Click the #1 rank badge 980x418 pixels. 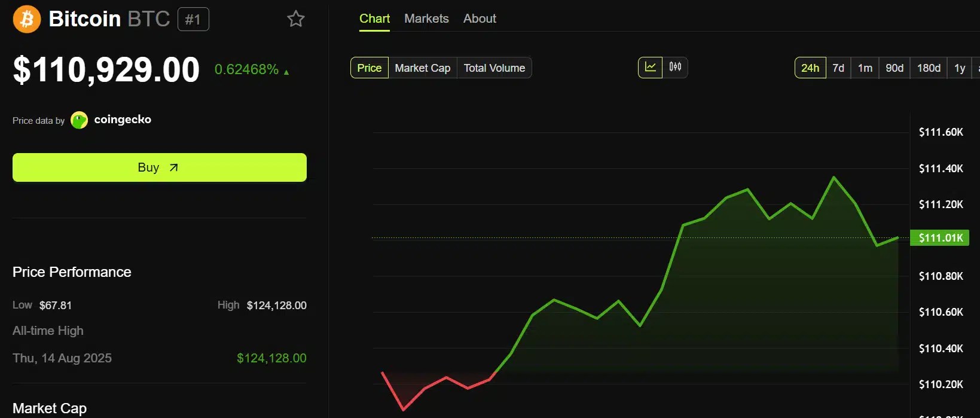[x=193, y=19]
